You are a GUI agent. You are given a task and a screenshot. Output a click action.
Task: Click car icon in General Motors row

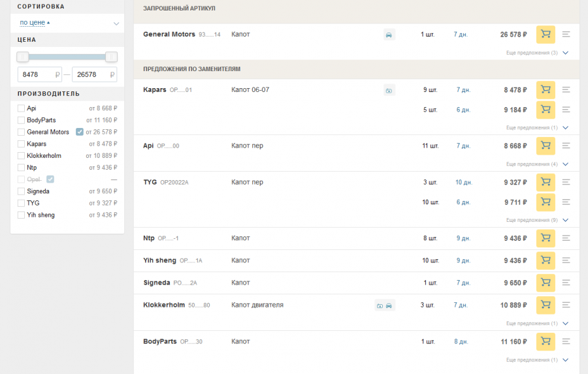389,35
